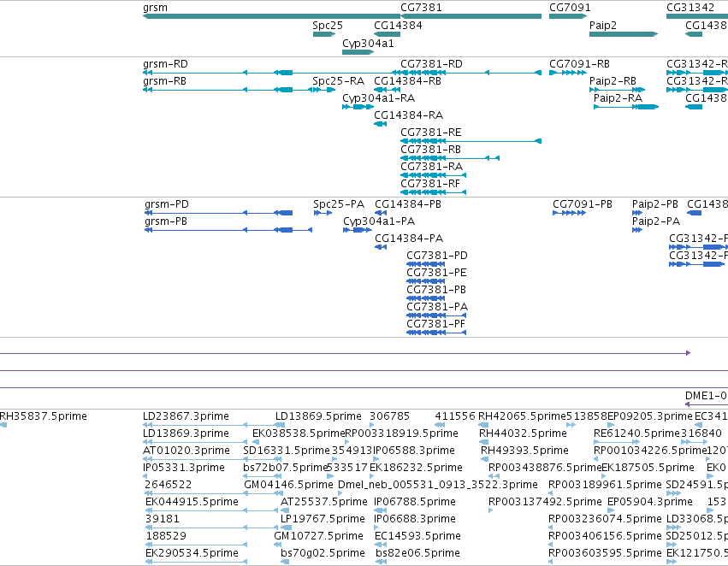728x566 pixels.
Task: Click the RH44032.5prime EST label
Action: [x=523, y=433]
